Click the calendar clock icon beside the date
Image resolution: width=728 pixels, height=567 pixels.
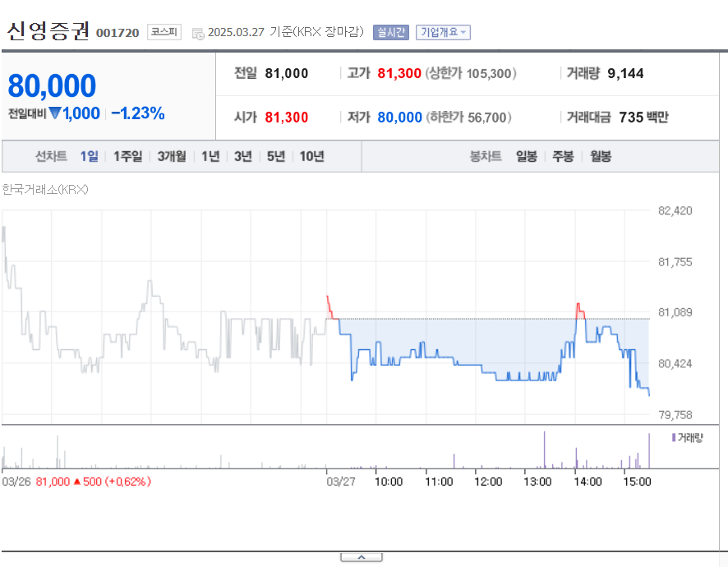click(198, 34)
